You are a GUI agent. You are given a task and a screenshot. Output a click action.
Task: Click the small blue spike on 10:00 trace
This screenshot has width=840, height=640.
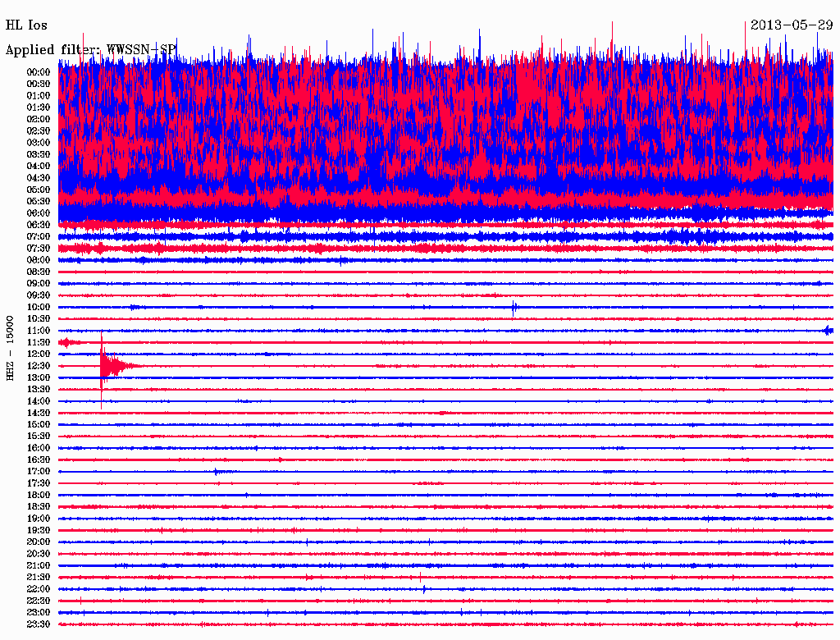coord(514,308)
